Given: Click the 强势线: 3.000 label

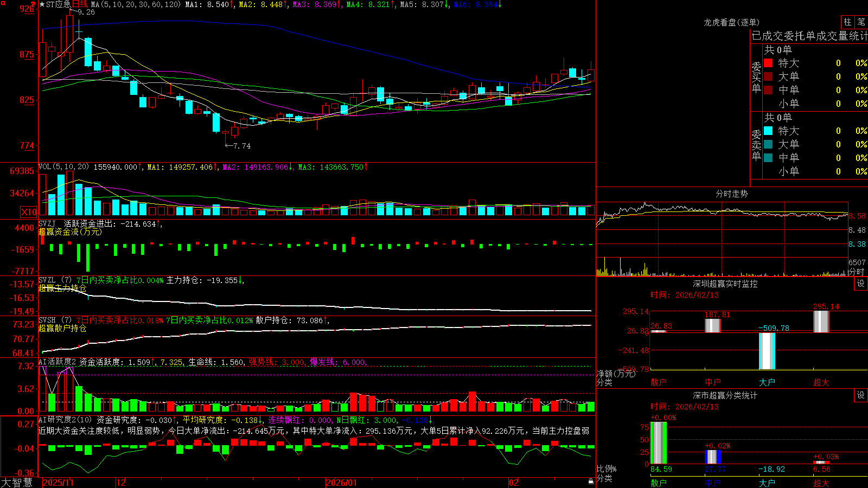Looking at the screenshot, I should pos(277,362).
